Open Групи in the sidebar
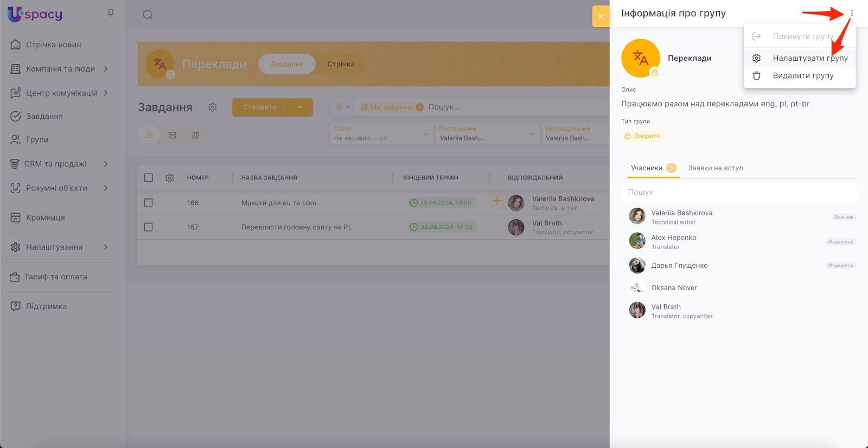 point(37,139)
